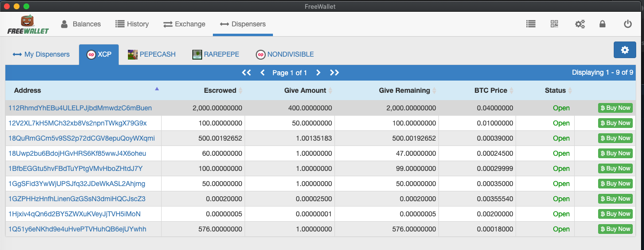Image resolution: width=644 pixels, height=250 pixels.
Task: Sort by the BTC Price column
Action: tap(477, 90)
